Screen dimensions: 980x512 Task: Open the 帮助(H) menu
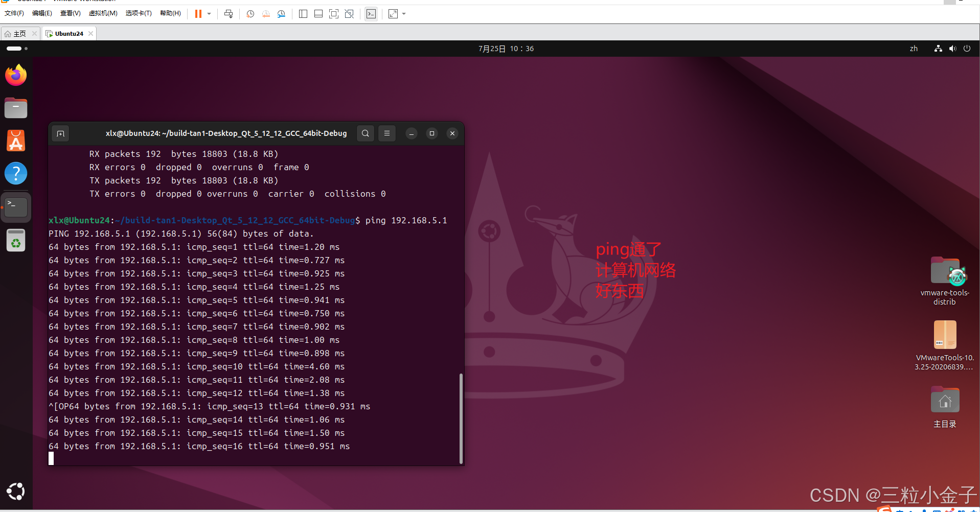[170, 13]
